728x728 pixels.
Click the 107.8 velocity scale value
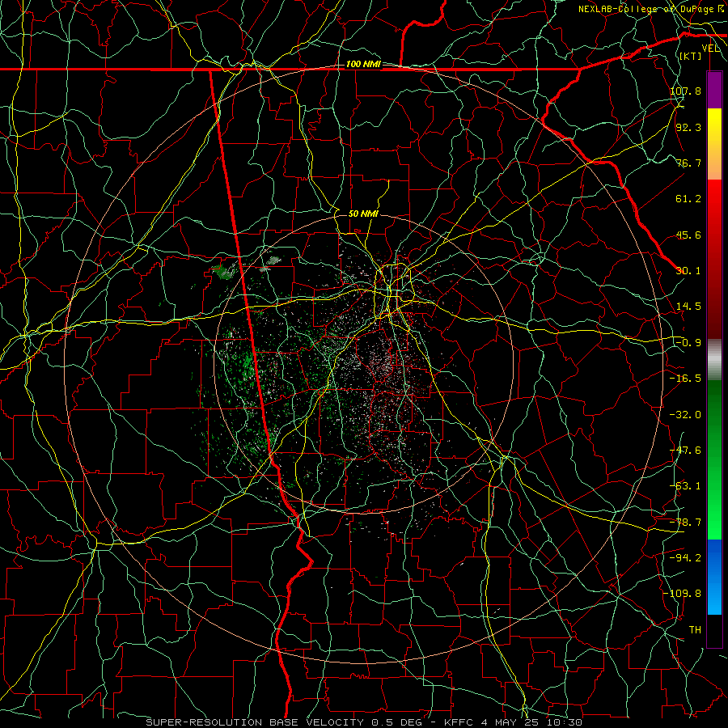click(x=686, y=91)
